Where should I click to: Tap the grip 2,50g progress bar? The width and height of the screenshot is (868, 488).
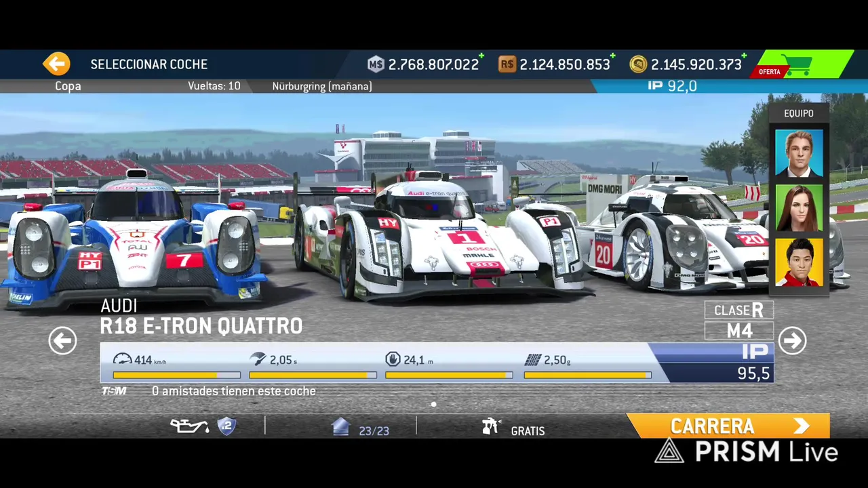[x=587, y=375]
